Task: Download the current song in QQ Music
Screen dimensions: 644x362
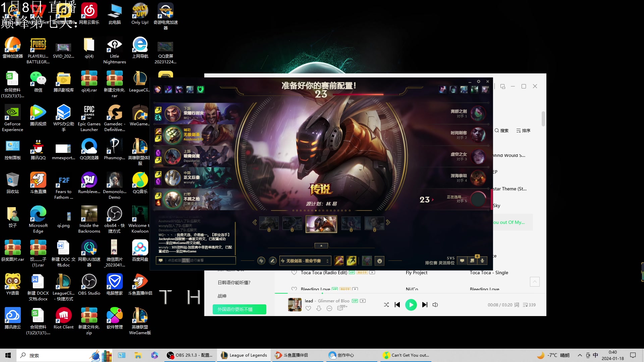Action: tap(319, 308)
